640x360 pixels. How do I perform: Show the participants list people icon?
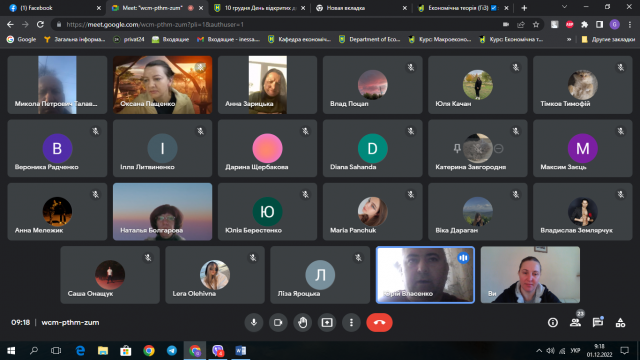pyautogui.click(x=576, y=322)
